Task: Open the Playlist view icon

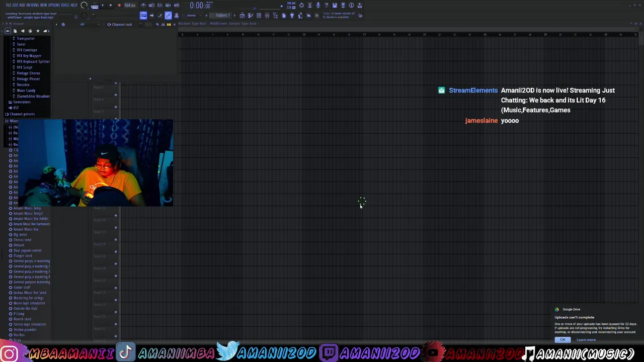Action: [x=242, y=15]
